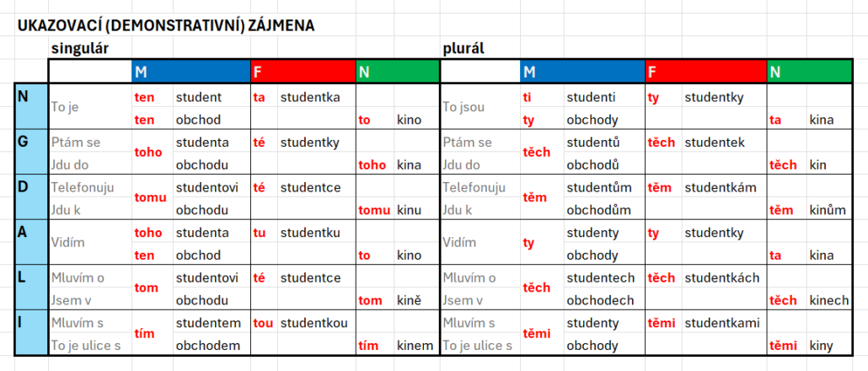Image resolution: width=868 pixels, height=371 pixels.
Task: Click the "singulár" heading cell
Action: (80, 48)
